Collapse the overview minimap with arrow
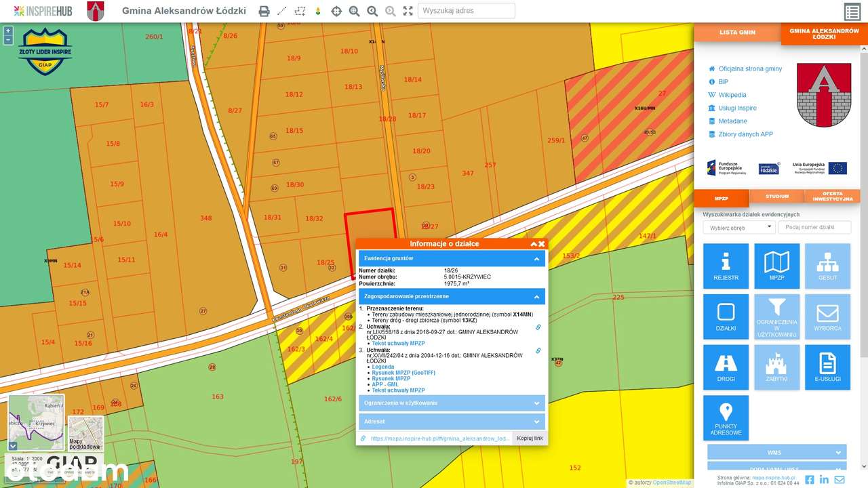Screen dimensions: 868x488 [13, 446]
